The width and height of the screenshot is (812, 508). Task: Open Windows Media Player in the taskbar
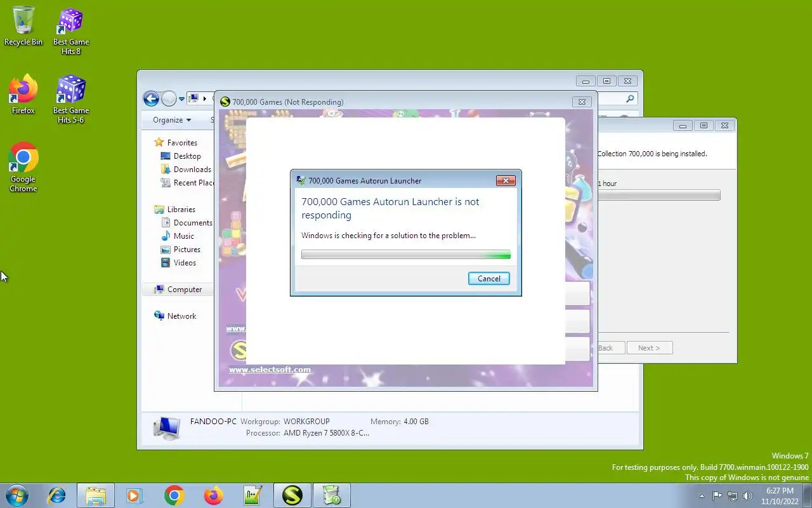[x=134, y=495]
